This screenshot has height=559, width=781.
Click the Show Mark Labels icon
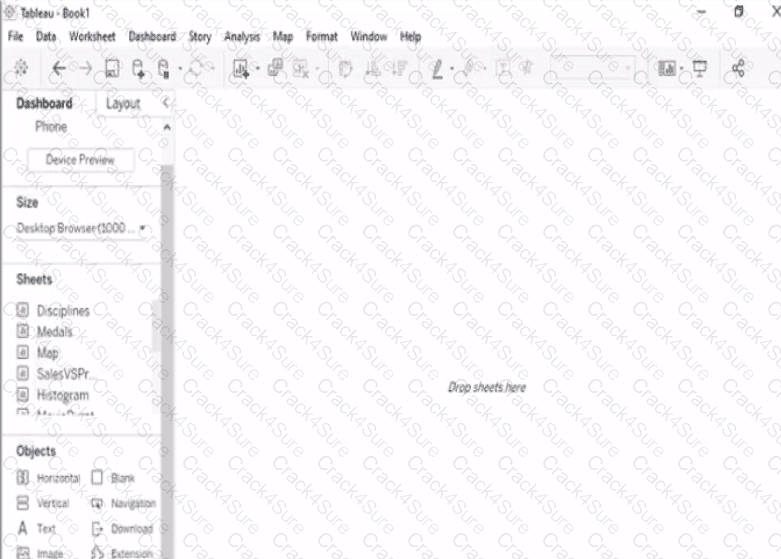504,68
